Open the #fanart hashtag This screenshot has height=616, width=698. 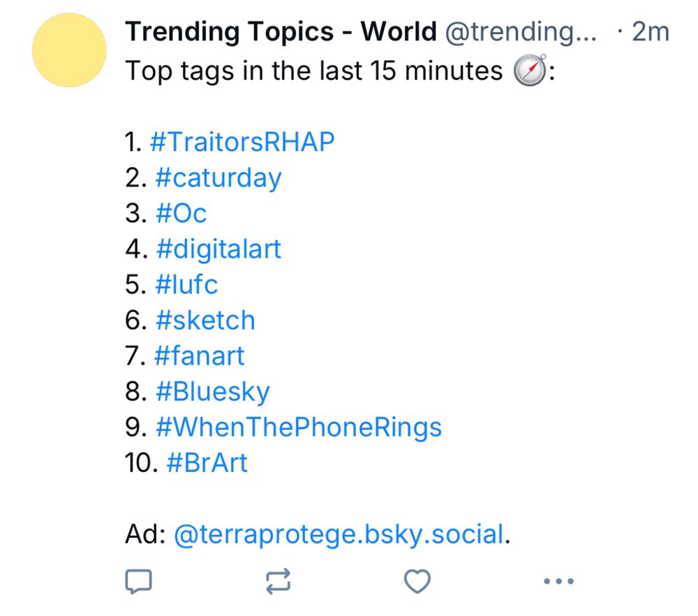(x=200, y=356)
